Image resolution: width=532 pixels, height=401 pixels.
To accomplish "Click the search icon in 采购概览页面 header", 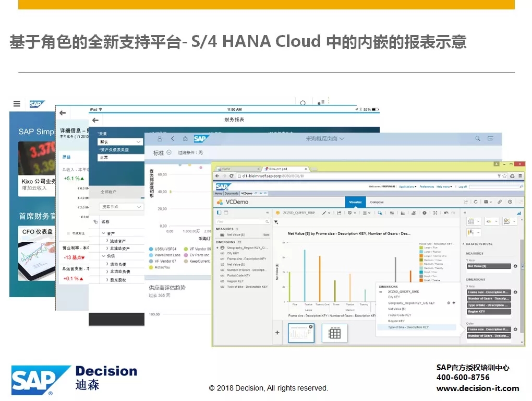I will (478, 138).
